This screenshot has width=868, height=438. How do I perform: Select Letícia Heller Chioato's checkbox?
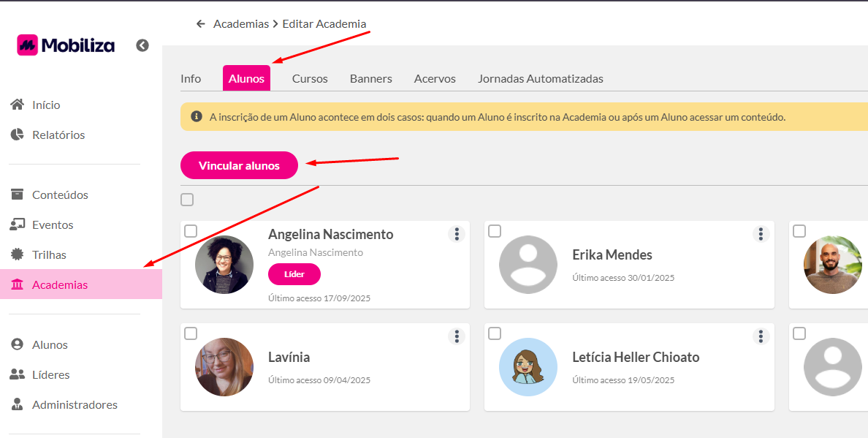[x=495, y=333]
